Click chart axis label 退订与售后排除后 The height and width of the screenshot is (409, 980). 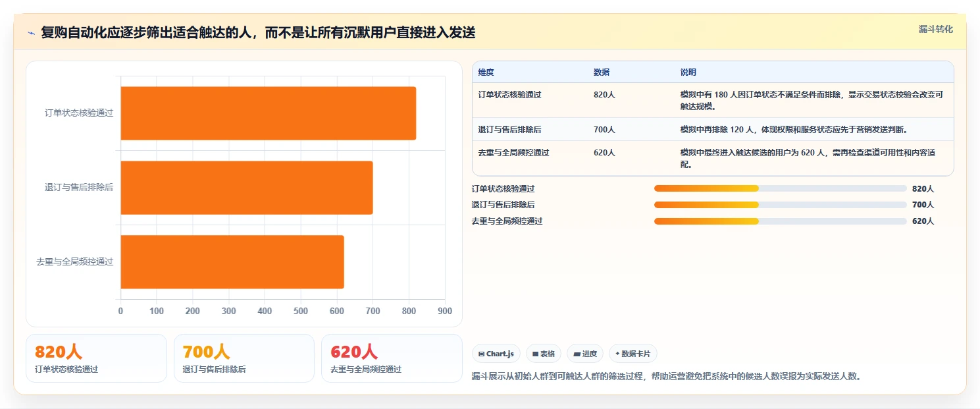[79, 188]
